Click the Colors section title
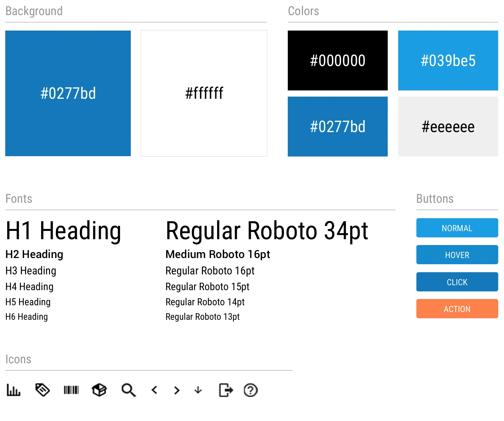This screenshot has width=504, height=421. point(304,11)
